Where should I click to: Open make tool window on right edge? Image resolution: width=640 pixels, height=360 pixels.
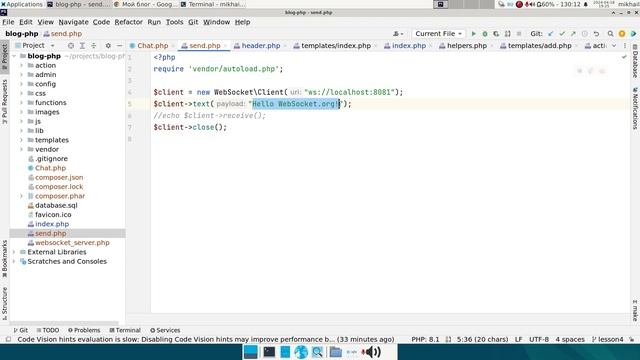pyautogui.click(x=635, y=310)
